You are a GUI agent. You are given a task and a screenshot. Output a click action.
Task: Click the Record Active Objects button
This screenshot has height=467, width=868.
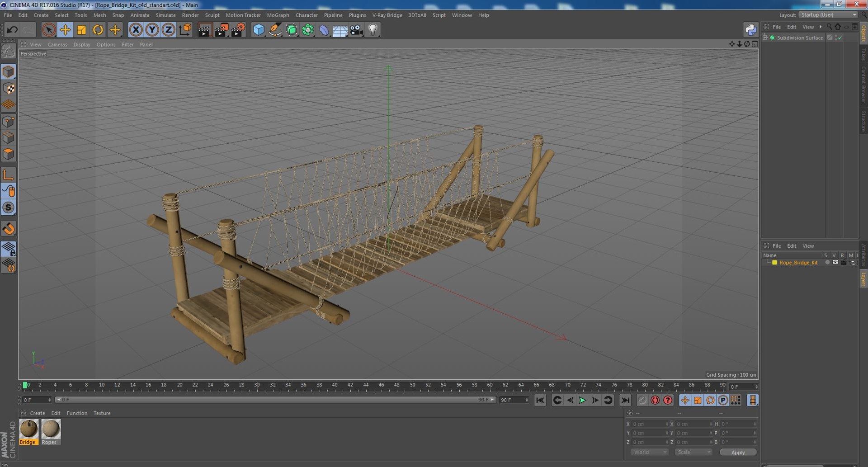pyautogui.click(x=642, y=400)
